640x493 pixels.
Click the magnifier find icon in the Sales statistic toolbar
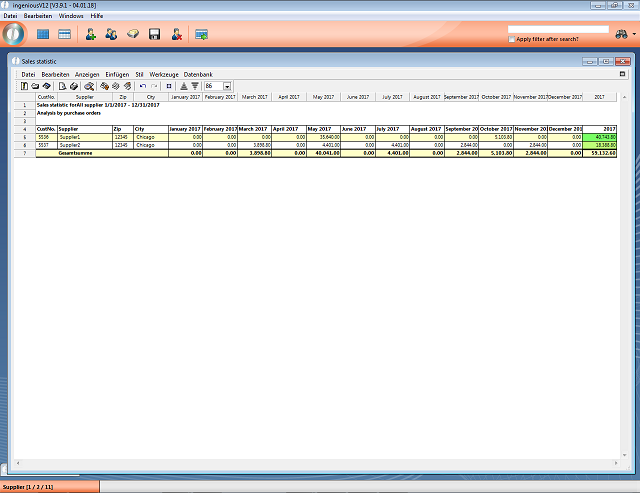pyautogui.click(x=89, y=86)
